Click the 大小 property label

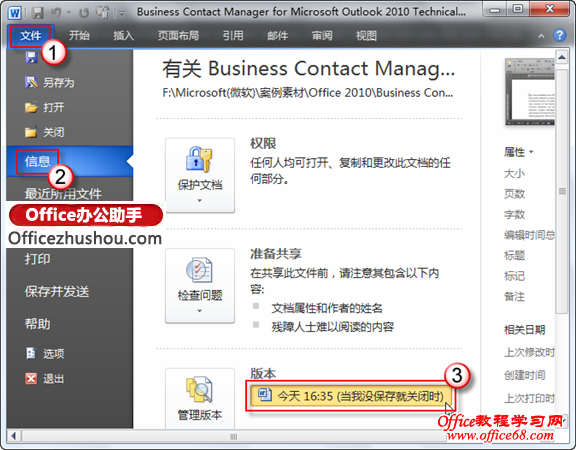(514, 173)
